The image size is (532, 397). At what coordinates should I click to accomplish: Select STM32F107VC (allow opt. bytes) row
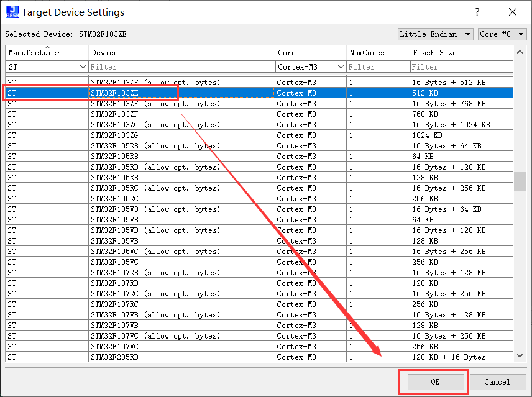[x=259, y=336]
